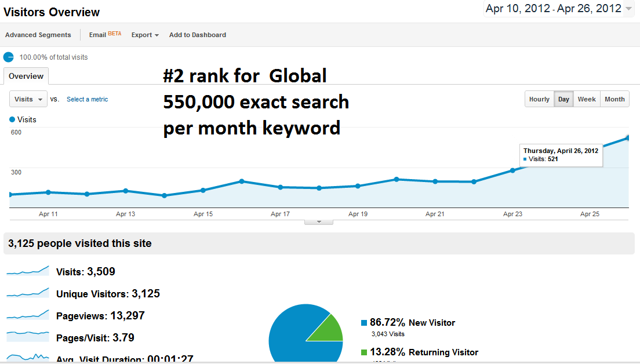Click the green Returning Visitor legend square
The width and height of the screenshot is (640, 364).
coord(364,352)
